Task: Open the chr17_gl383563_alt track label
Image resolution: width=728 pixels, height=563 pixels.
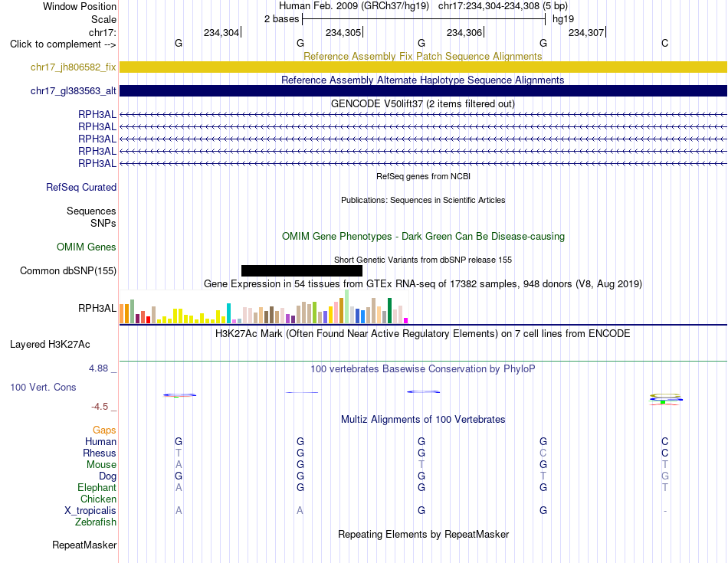Action: [74, 91]
